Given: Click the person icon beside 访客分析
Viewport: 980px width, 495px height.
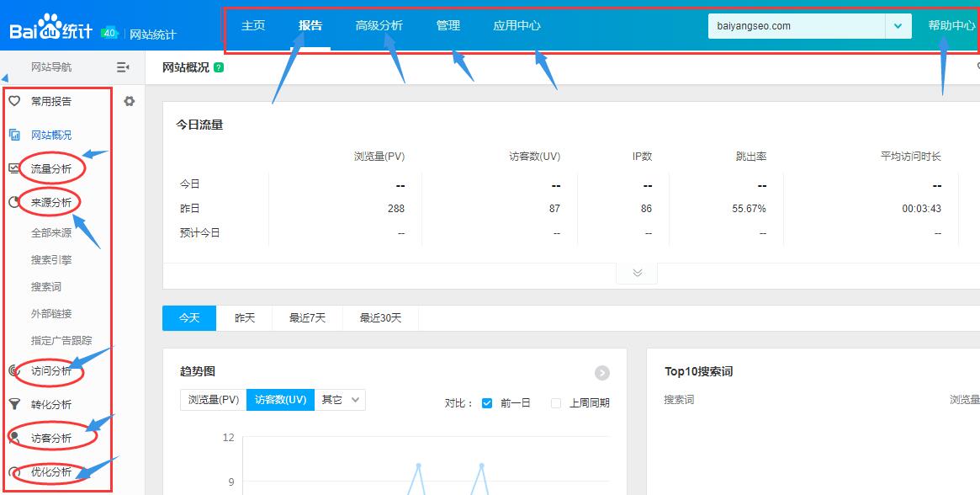Looking at the screenshot, I should [14, 438].
